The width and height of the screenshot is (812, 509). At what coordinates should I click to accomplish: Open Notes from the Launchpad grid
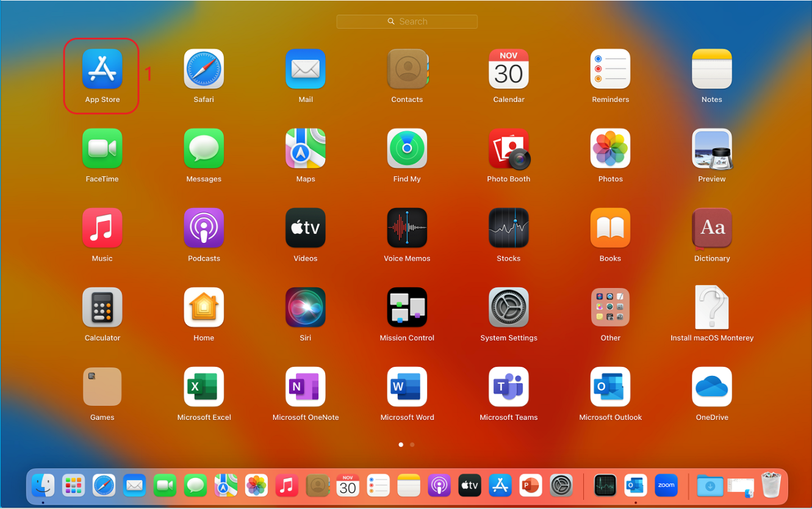[712, 69]
